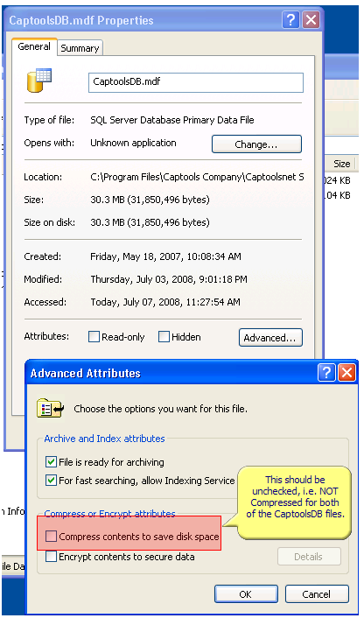Screen dimensions: 364x618
Task: Uncheck allow Indexing Service for fast searching
Action: 51,481
